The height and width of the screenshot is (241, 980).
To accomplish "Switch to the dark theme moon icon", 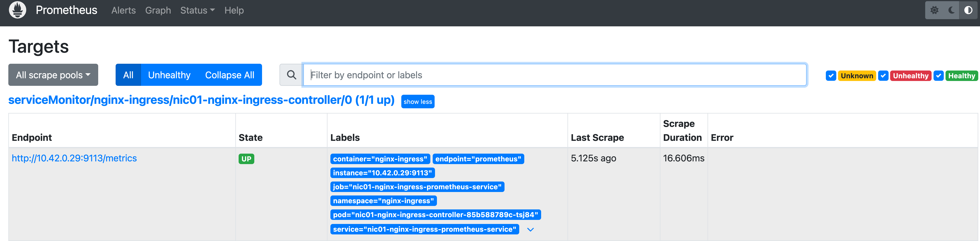I will point(951,10).
